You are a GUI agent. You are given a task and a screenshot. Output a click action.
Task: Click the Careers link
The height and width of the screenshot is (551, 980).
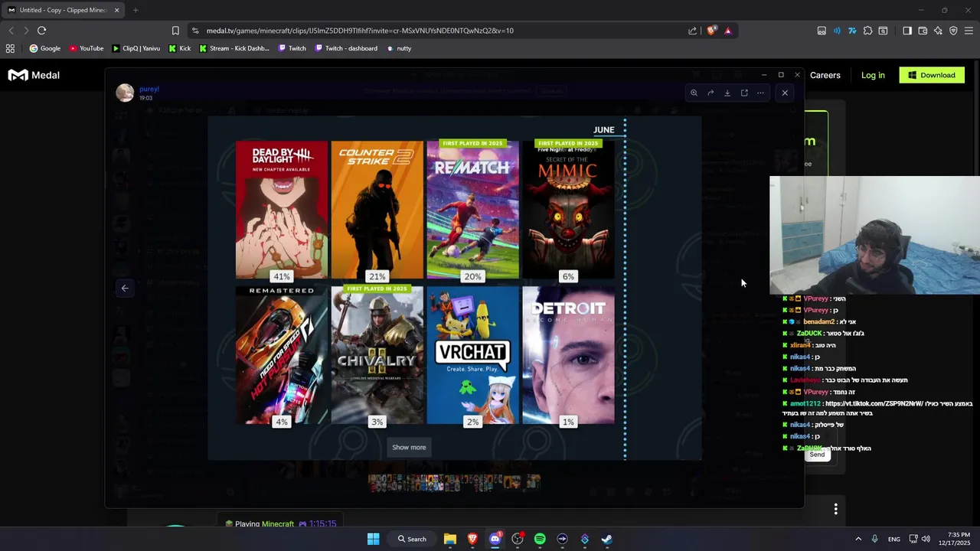pyautogui.click(x=825, y=75)
